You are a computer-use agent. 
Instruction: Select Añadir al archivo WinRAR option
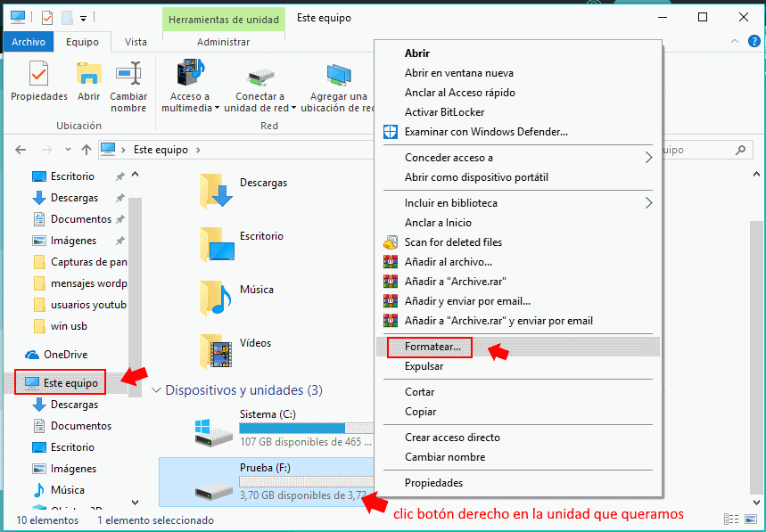[447, 262]
